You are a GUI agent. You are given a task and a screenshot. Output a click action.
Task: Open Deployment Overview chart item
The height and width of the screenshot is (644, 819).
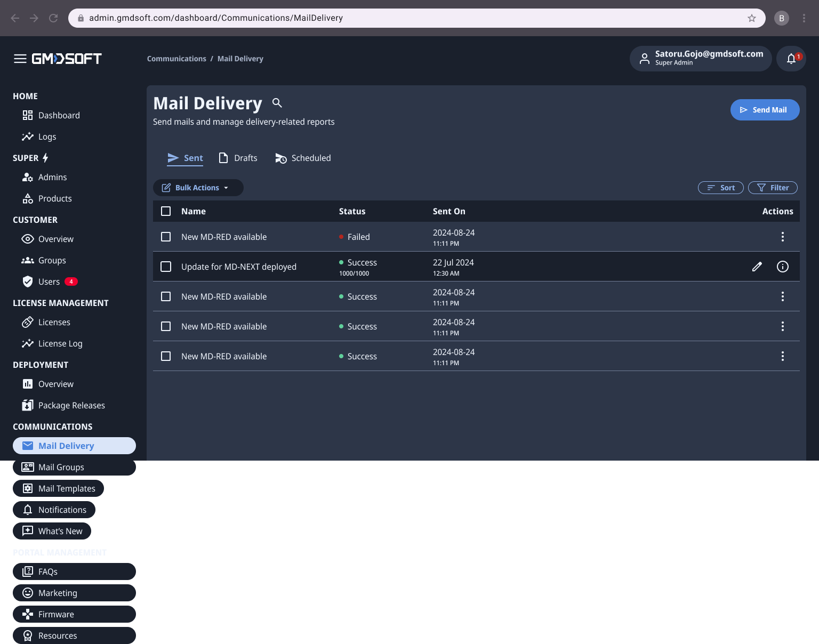point(47,384)
